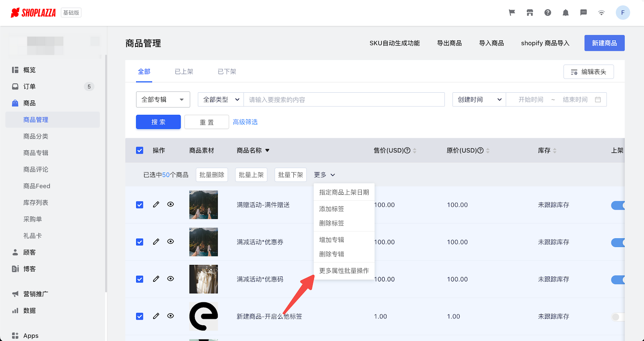Select 删除专辑 menu item

(344, 254)
